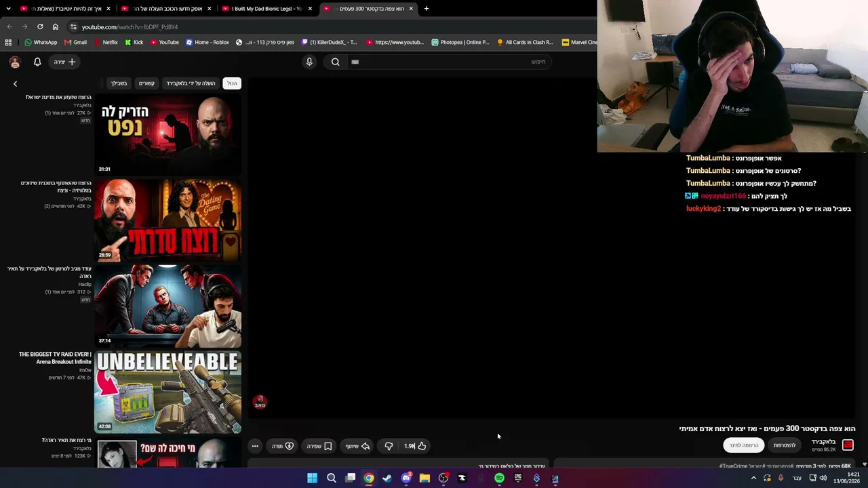Screen dimensions: 868x488
Task: Open the Kick bookmark
Action: (134, 42)
